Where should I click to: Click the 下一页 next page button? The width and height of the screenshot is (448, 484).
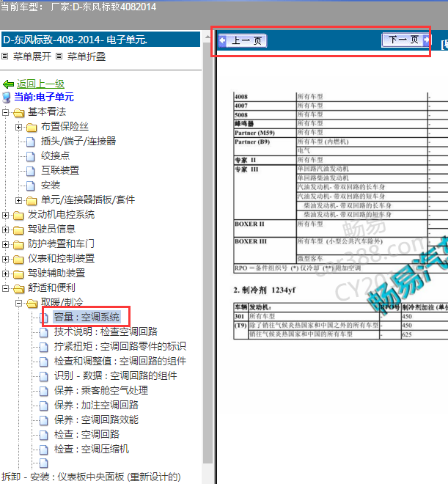coord(405,40)
